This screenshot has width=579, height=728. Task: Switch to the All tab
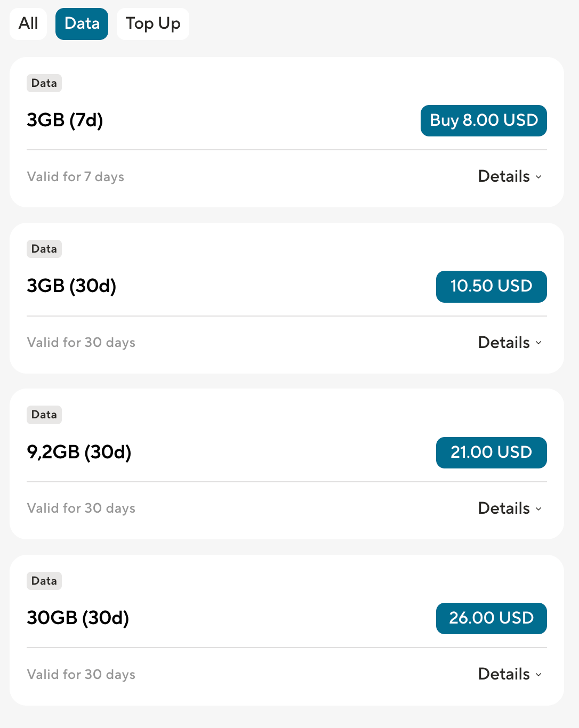click(x=28, y=24)
